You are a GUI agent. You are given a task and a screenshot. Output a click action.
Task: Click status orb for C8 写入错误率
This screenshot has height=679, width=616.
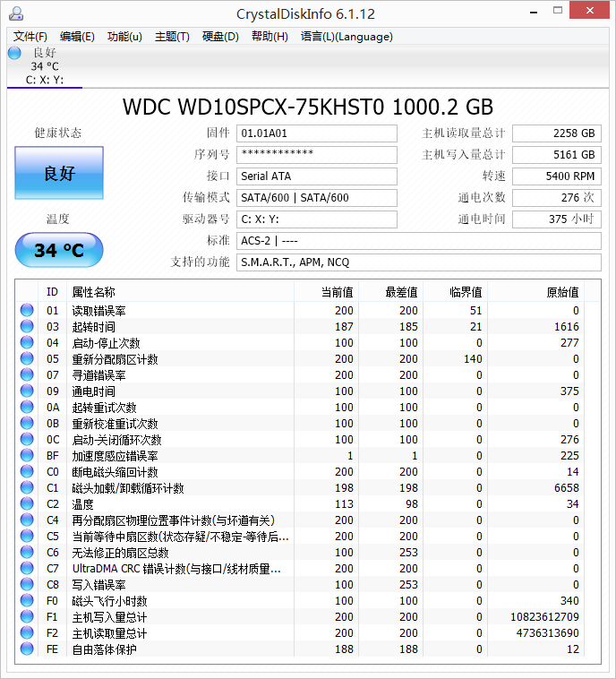(27, 584)
